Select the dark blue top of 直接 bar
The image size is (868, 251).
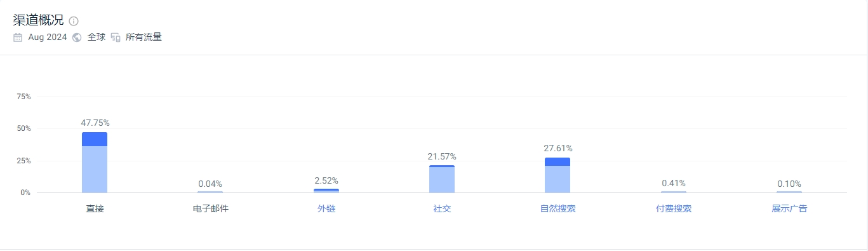click(x=95, y=139)
